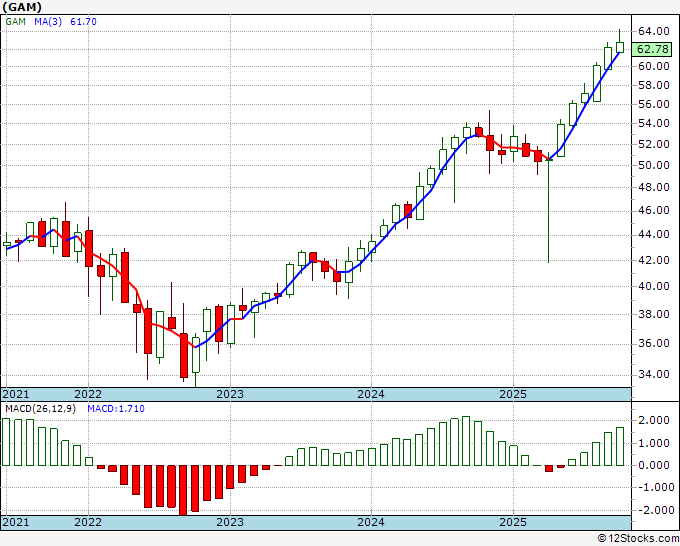680x546 pixels.
Task: Click the 58.00 price axis label
Action: click(654, 85)
